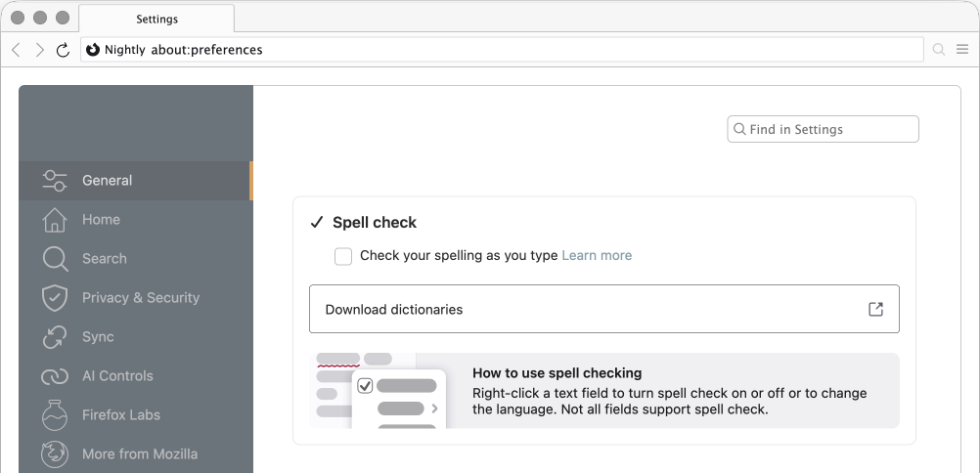Click the external link icon for dictionaries

pyautogui.click(x=875, y=310)
